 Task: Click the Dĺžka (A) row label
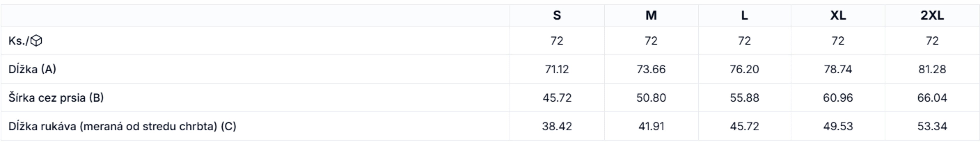pos(32,69)
